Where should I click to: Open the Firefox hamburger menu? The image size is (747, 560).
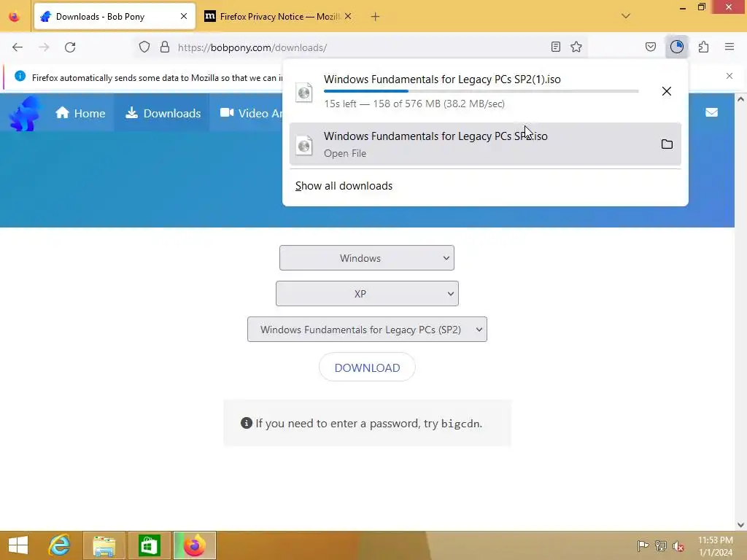(729, 47)
